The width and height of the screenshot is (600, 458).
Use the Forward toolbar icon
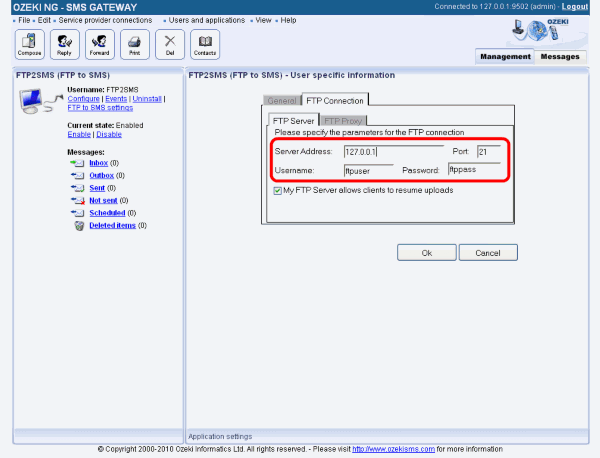click(x=99, y=44)
